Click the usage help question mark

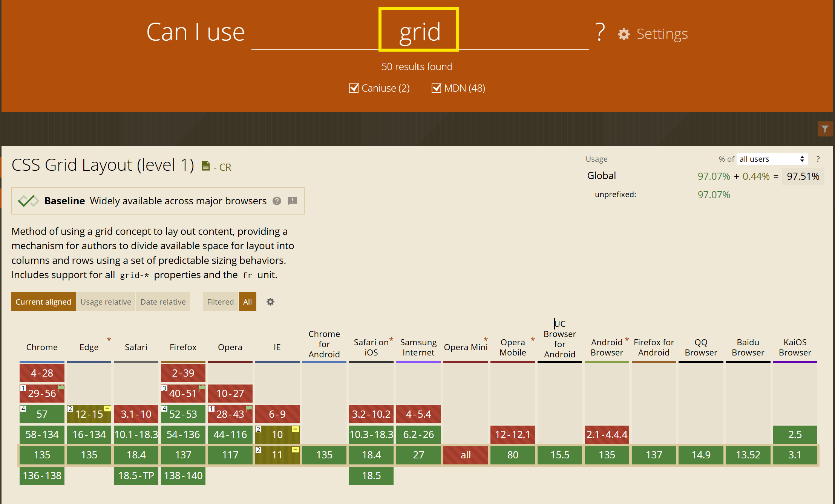[818, 159]
